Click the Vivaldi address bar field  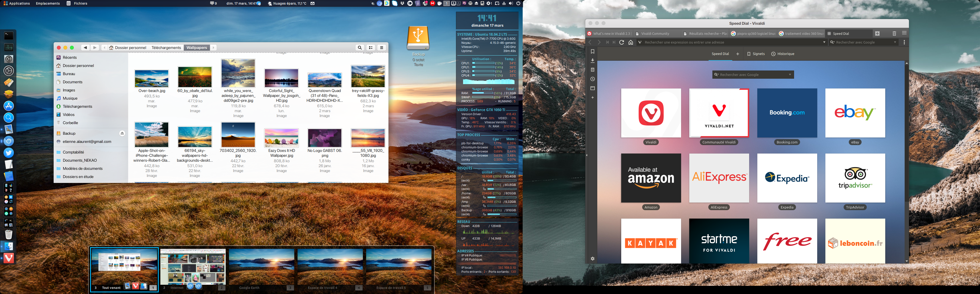(732, 42)
